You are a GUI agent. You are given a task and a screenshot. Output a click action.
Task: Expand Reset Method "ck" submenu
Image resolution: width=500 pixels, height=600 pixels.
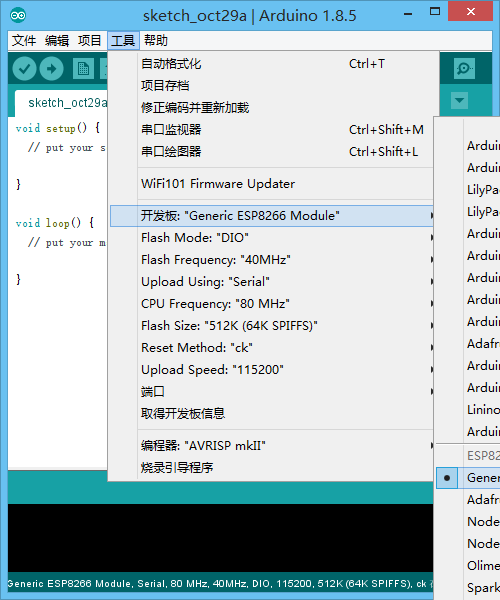click(271, 348)
